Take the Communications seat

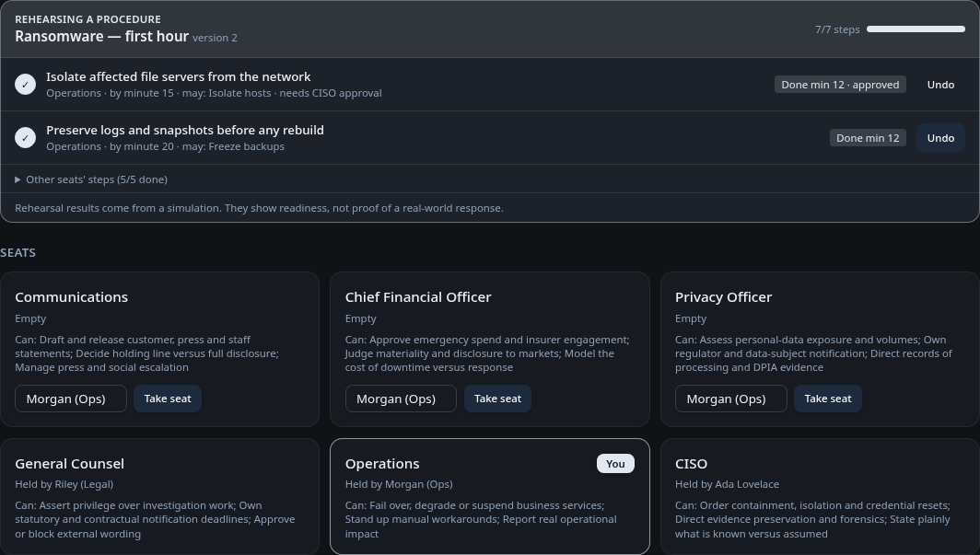(x=168, y=399)
